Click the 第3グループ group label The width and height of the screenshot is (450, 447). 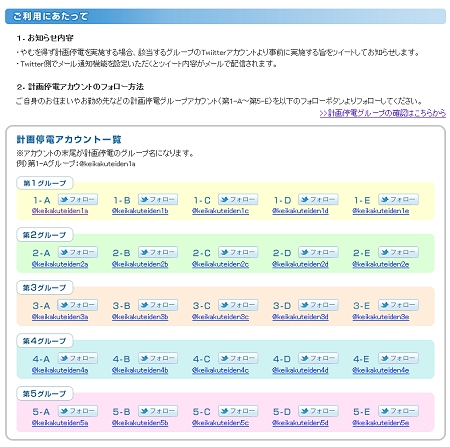point(45,288)
